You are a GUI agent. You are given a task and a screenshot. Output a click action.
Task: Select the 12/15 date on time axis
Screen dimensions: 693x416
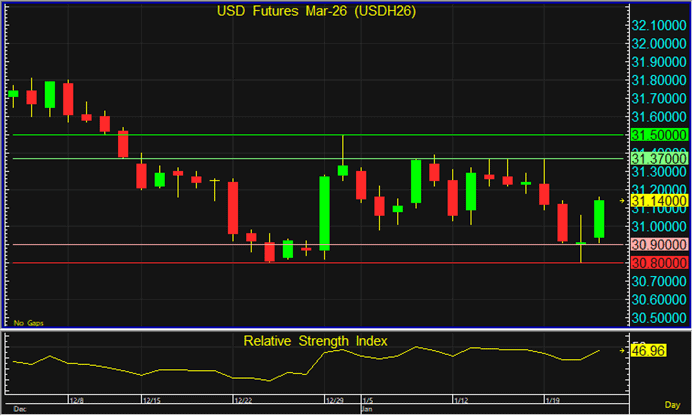coord(151,401)
